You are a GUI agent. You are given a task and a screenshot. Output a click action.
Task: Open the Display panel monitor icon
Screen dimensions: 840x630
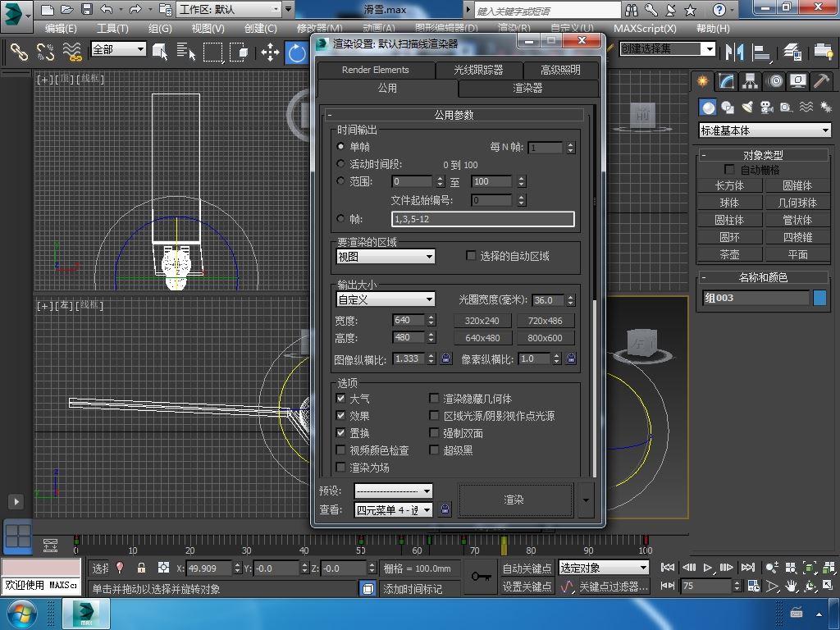[798, 81]
